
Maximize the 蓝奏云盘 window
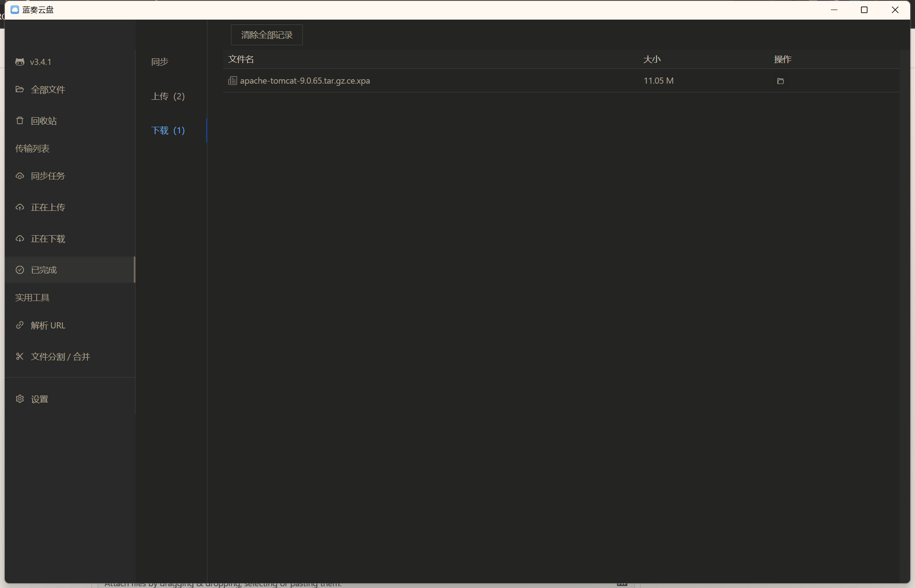[864, 10]
